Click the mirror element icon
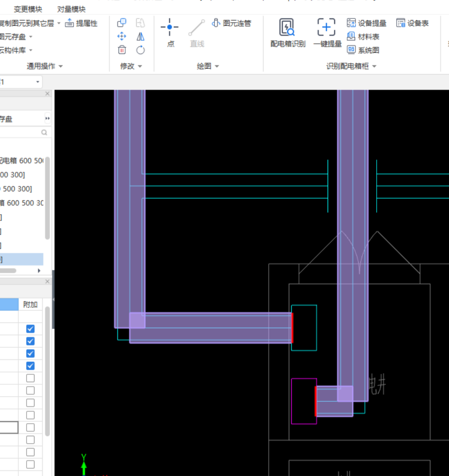 coord(140,37)
